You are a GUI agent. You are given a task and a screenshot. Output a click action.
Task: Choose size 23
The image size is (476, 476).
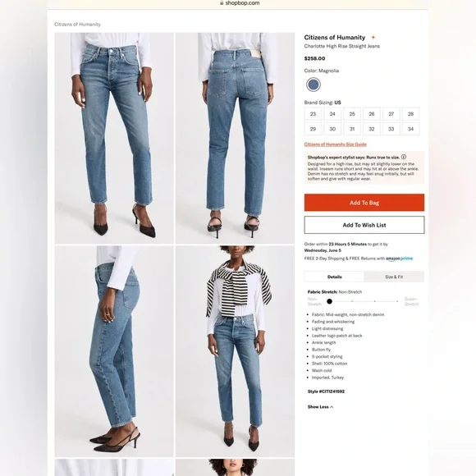coord(313,114)
